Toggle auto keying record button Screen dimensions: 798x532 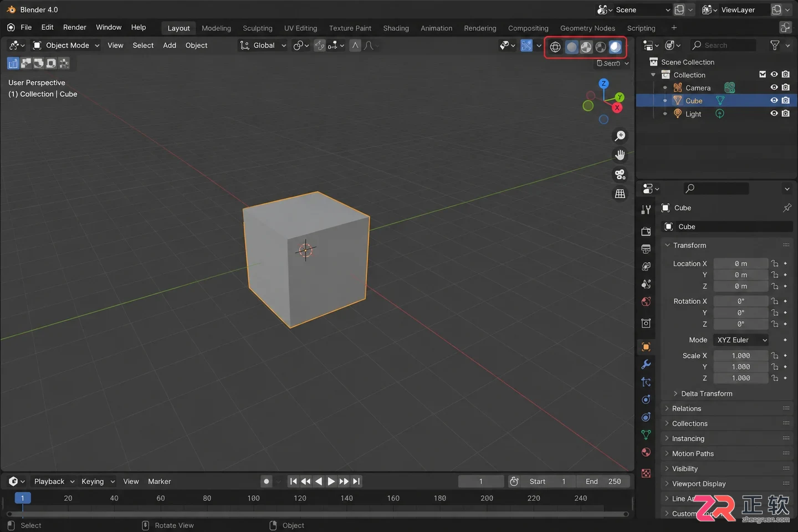click(x=267, y=482)
